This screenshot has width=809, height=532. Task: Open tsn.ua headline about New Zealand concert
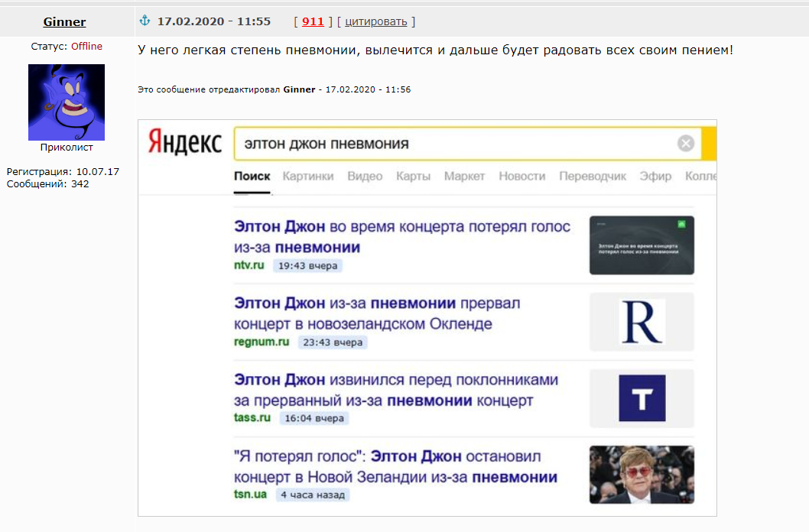[395, 466]
